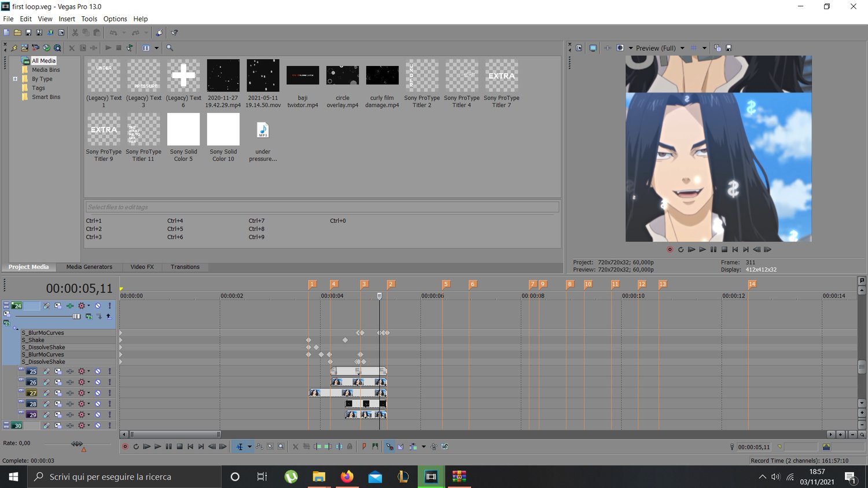Click the Render As icon in main toolbar

point(50,32)
